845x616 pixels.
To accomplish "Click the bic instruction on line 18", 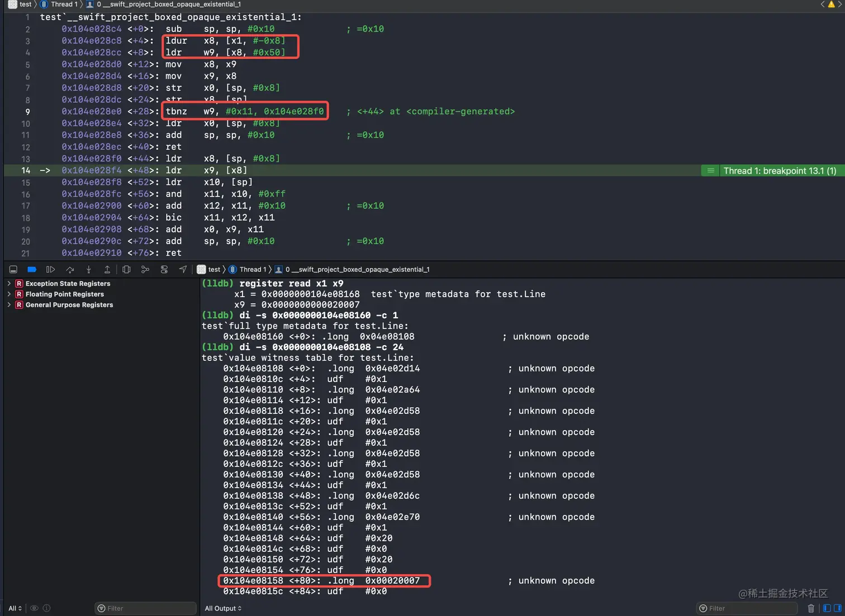I will (x=220, y=218).
